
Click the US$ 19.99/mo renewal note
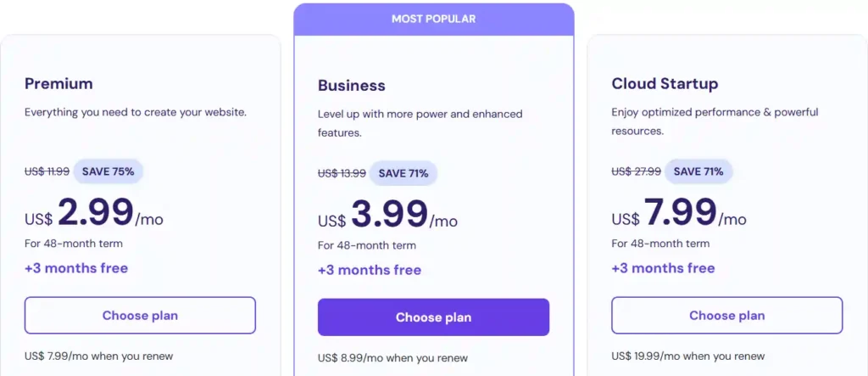point(687,356)
